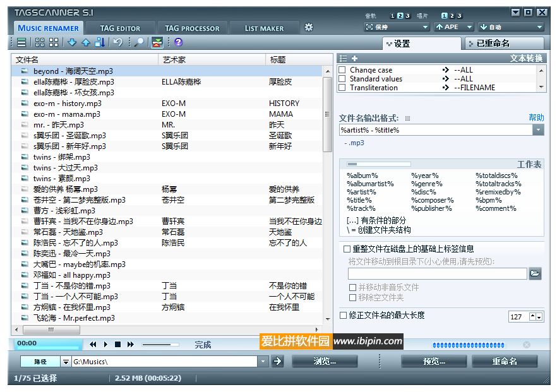
Task: Enable the Standard values transformation
Action: [342, 78]
